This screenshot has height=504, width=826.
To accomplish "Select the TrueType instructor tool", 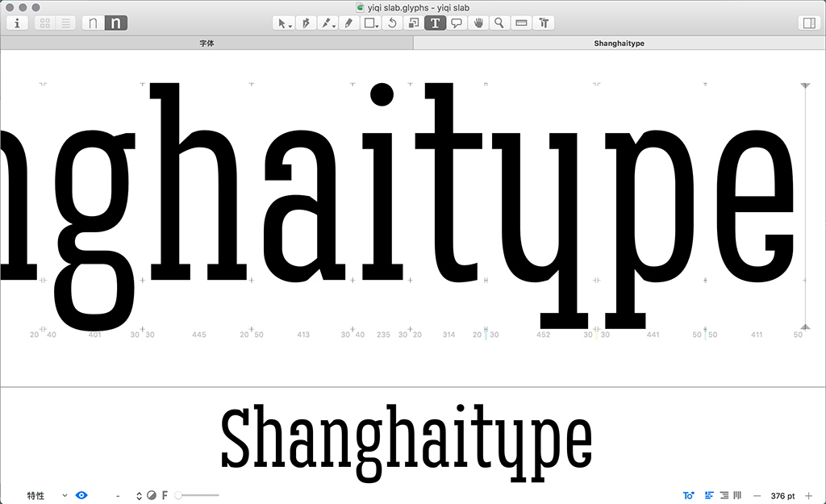I will click(x=544, y=23).
